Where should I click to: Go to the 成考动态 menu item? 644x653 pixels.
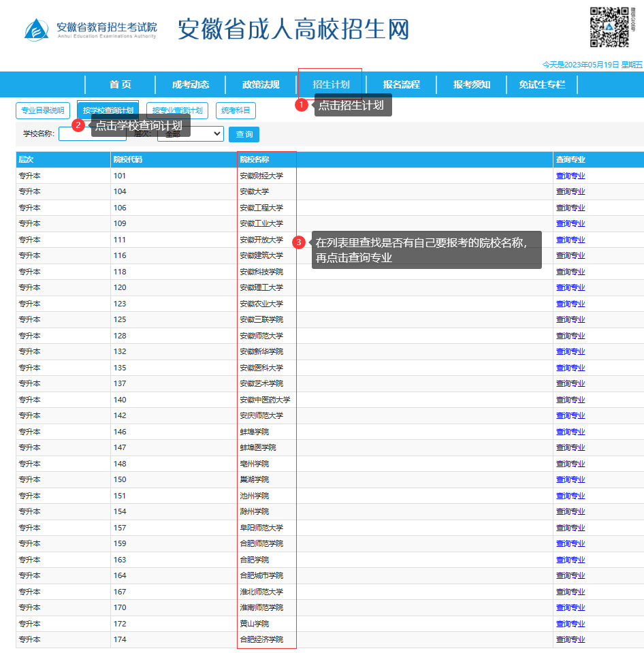(191, 84)
